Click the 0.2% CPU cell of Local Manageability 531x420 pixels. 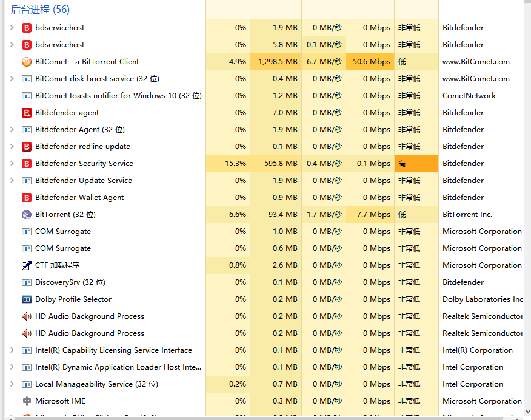point(228,384)
